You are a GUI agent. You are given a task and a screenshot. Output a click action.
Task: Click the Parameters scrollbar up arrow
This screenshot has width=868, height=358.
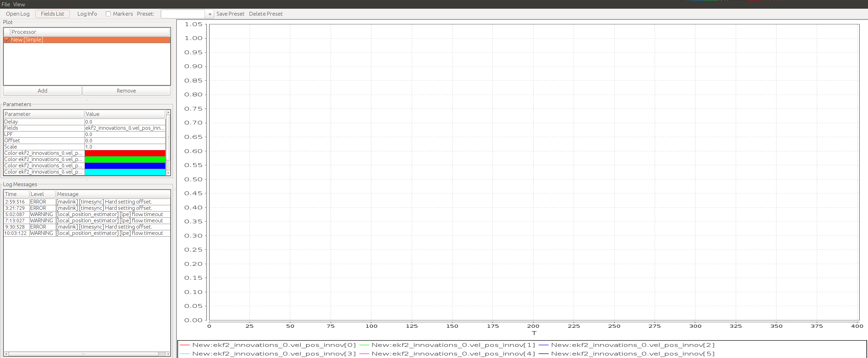(168, 112)
